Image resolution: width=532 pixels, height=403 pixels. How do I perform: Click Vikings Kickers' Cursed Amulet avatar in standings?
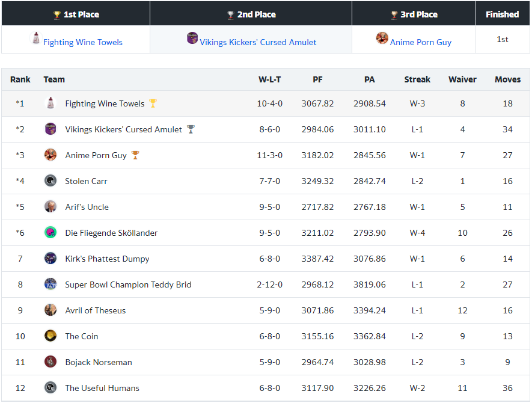50,129
